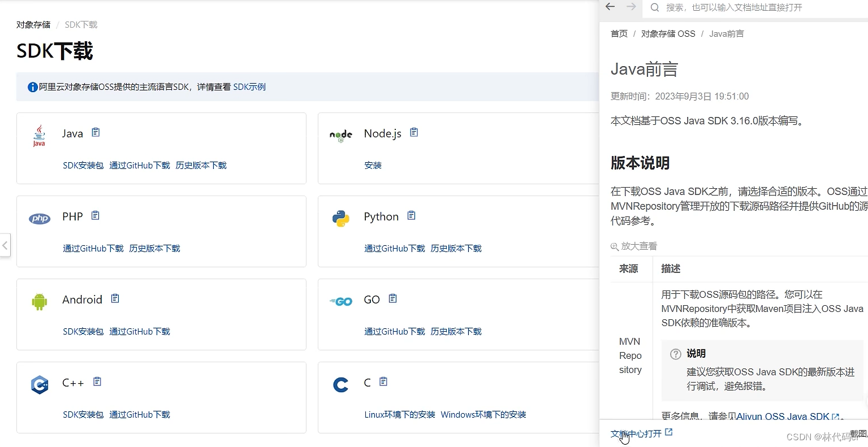Open the SDK示例 link
The width and height of the screenshot is (868, 447).
coord(249,86)
